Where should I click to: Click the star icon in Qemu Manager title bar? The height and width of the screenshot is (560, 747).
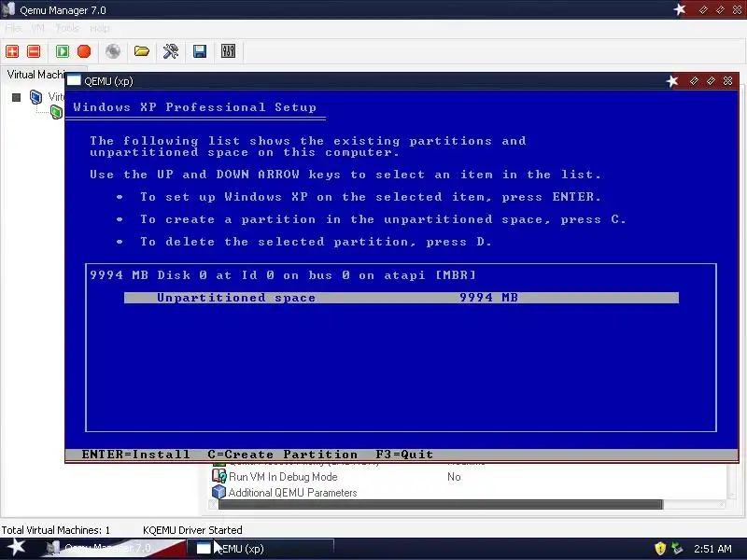click(x=680, y=9)
